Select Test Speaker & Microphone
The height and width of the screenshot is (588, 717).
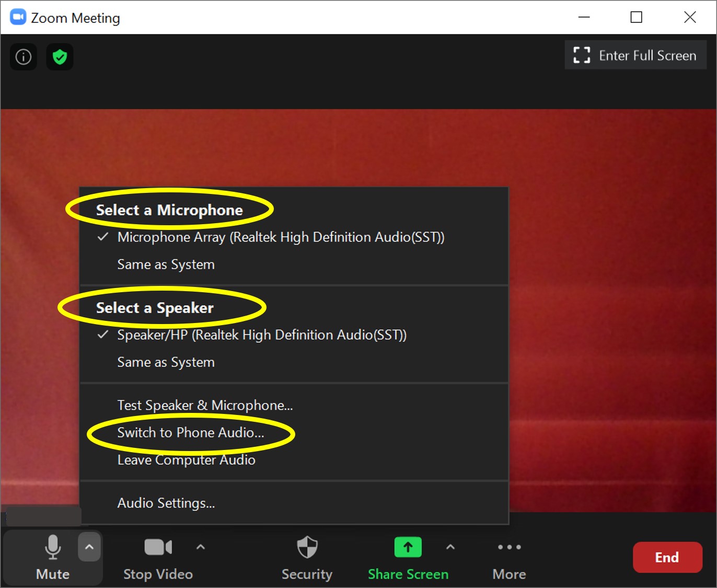205,405
